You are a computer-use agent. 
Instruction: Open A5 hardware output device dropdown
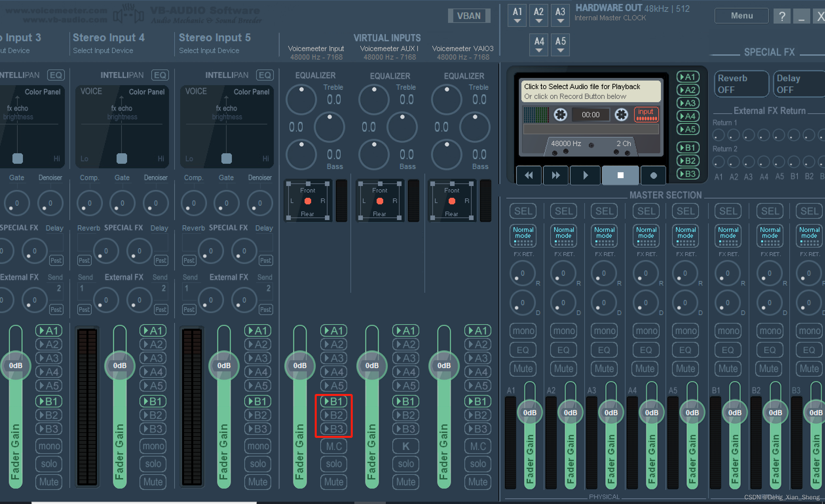pos(560,45)
